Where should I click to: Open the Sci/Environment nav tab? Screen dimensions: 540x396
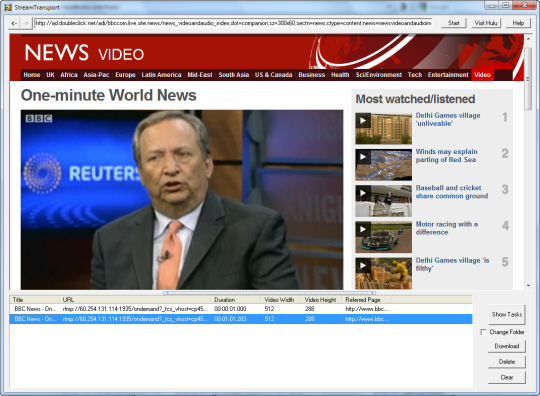tap(378, 75)
